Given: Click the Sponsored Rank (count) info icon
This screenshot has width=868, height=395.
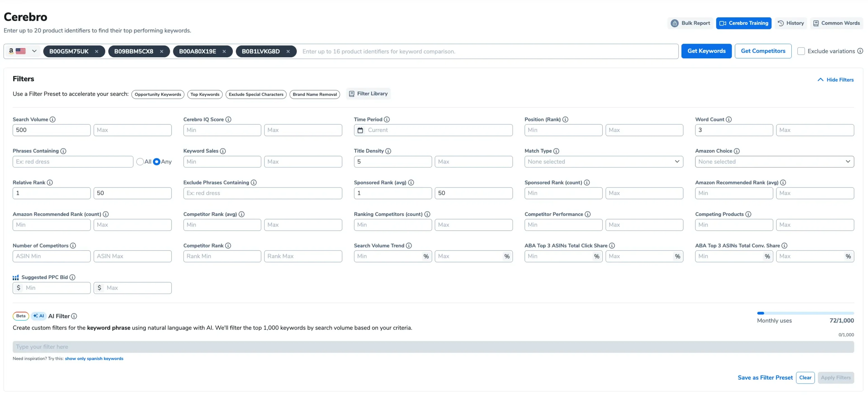Looking at the screenshot, I should tap(587, 183).
